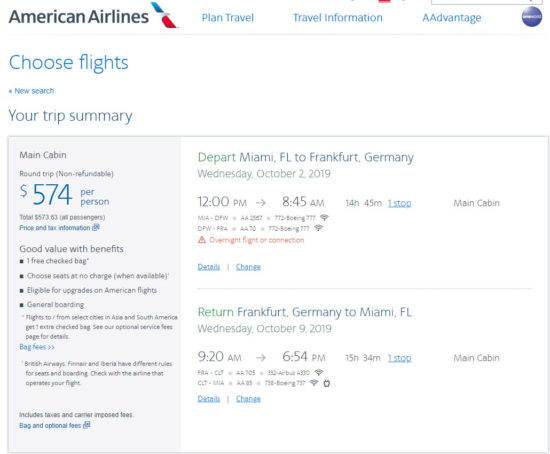Open Details for the Miami to Frankfurt flight
The height and width of the screenshot is (454, 550).
(209, 267)
